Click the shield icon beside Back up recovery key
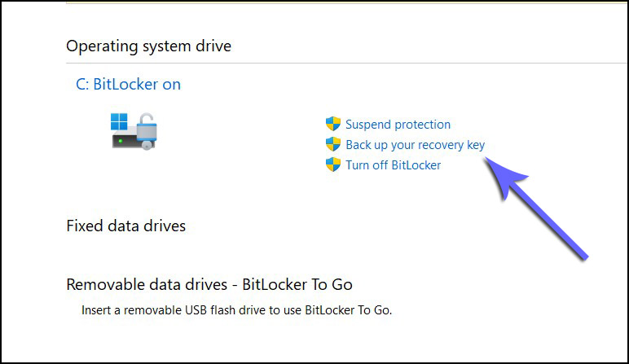 tap(332, 144)
